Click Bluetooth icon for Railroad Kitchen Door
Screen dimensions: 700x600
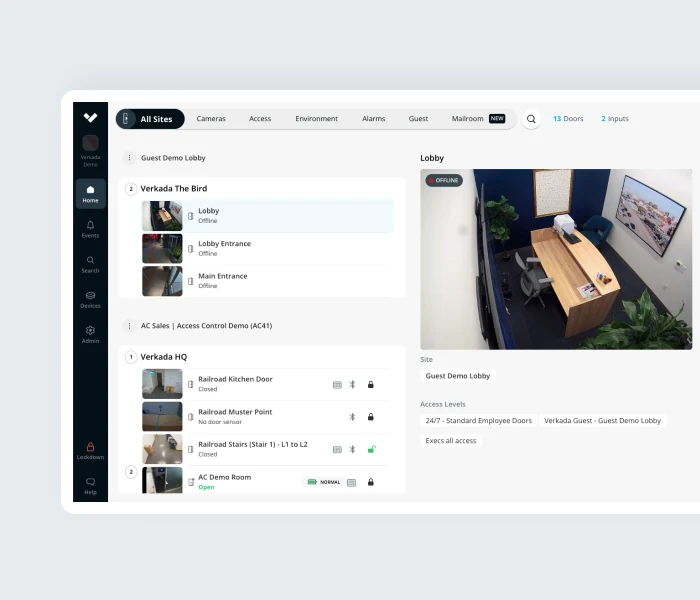(352, 384)
